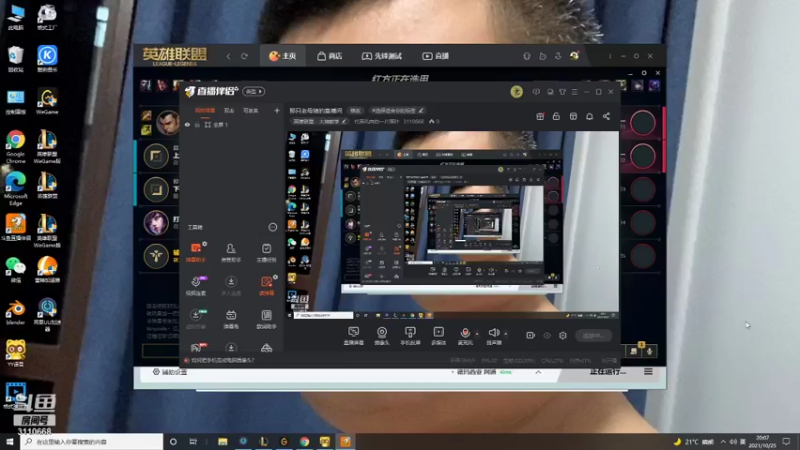This screenshot has height=450, width=800.
Task: Open the hamburger menu in streaming app title bar
Action: 574,92
